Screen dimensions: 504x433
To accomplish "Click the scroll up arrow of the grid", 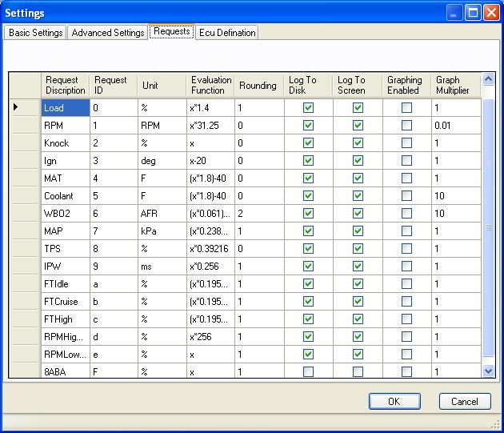I will tap(488, 79).
